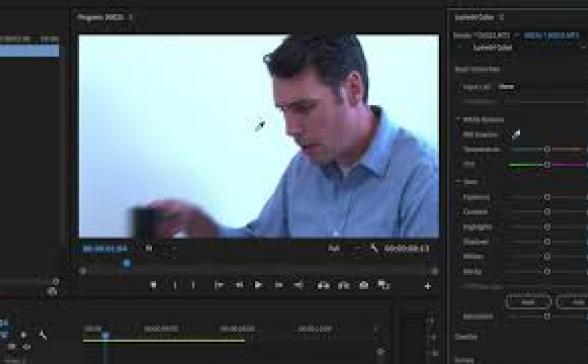Open Input LUT dropdown
The width and height of the screenshot is (588, 364).
(506, 87)
